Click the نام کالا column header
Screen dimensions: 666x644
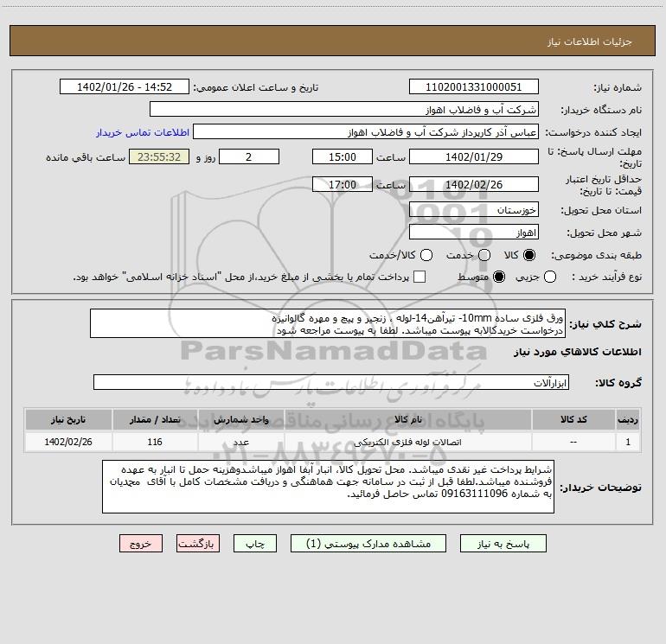[x=407, y=419]
